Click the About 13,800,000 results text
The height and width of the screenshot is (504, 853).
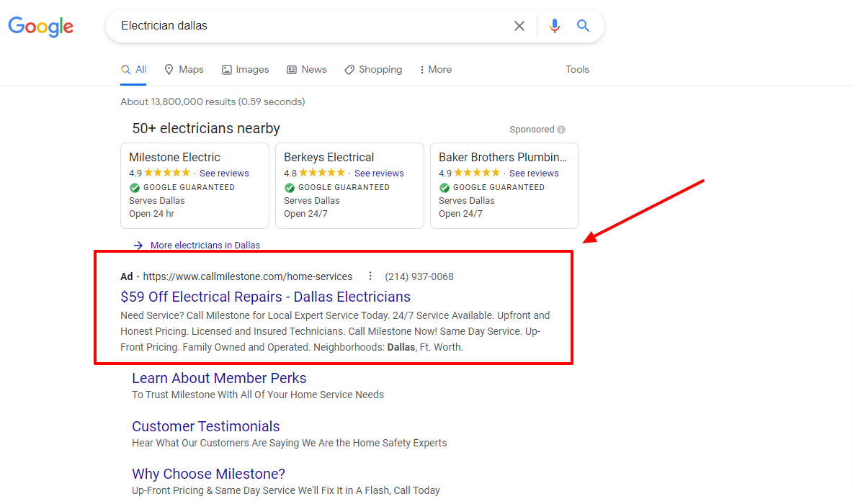click(x=213, y=102)
